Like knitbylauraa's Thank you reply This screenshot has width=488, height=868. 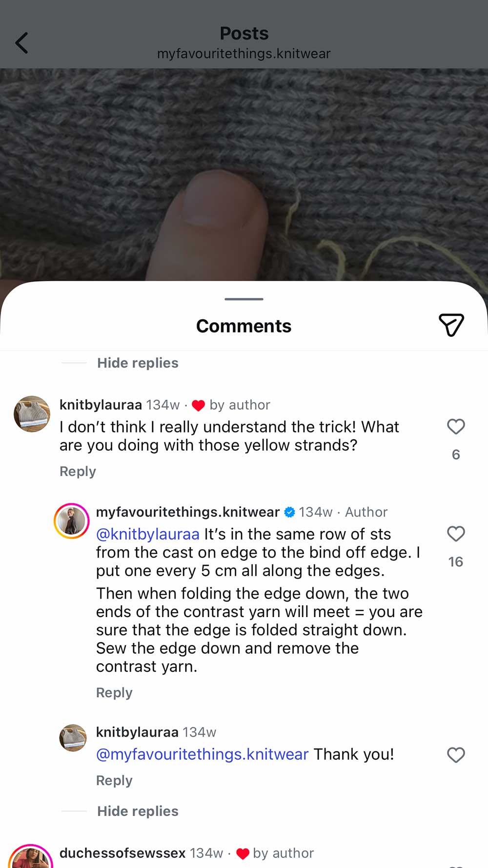(456, 755)
